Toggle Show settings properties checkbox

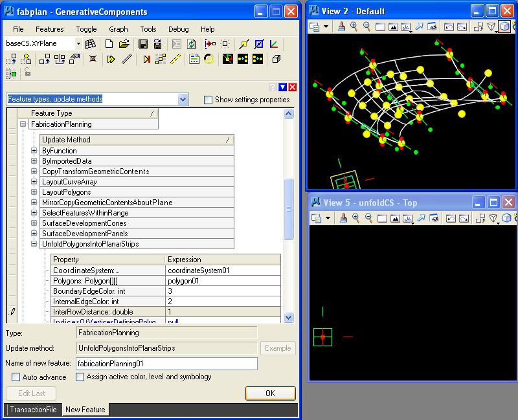pyautogui.click(x=208, y=100)
